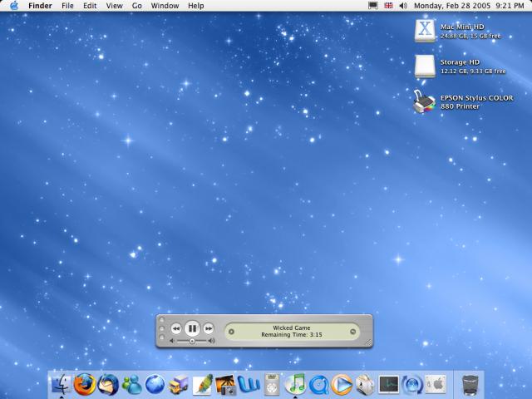The height and width of the screenshot is (399, 532).
Task: Click the low-volume speaker icon in iTunes
Action: (x=172, y=341)
